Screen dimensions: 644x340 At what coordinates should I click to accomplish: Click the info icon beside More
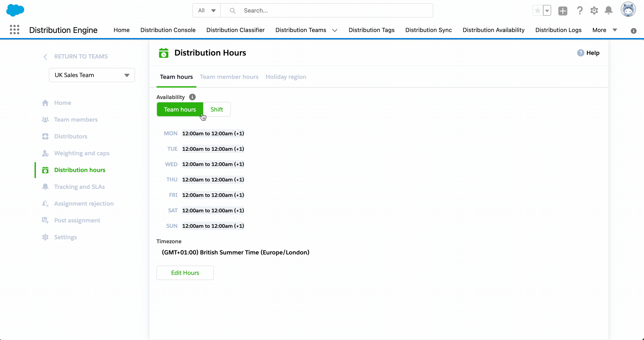633,31
